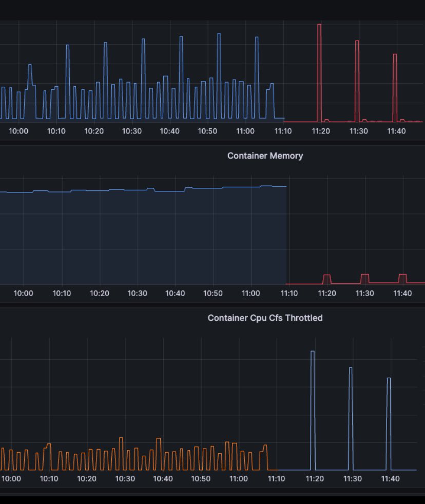Click 11:20 label on Cfs Throttled axis

(315, 479)
